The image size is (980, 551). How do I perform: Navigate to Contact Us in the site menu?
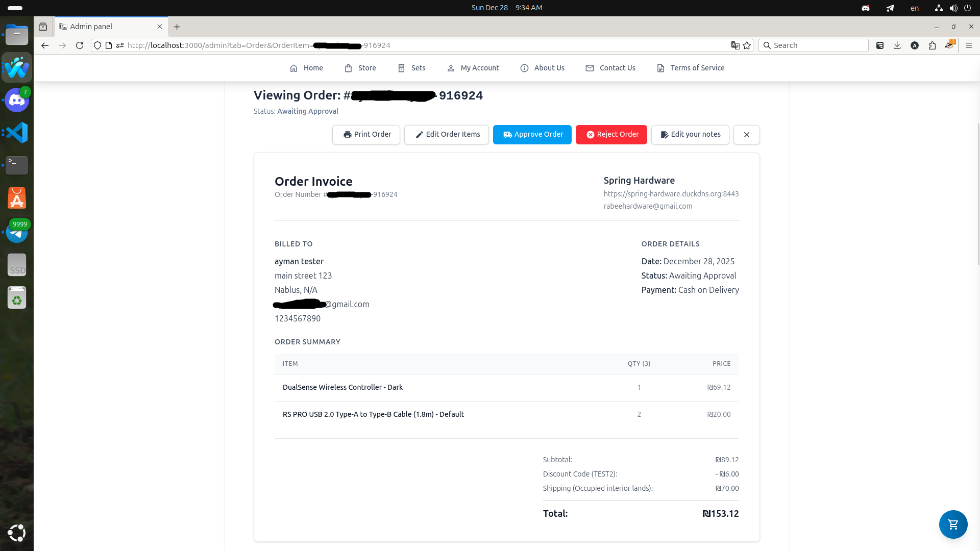pyautogui.click(x=610, y=68)
